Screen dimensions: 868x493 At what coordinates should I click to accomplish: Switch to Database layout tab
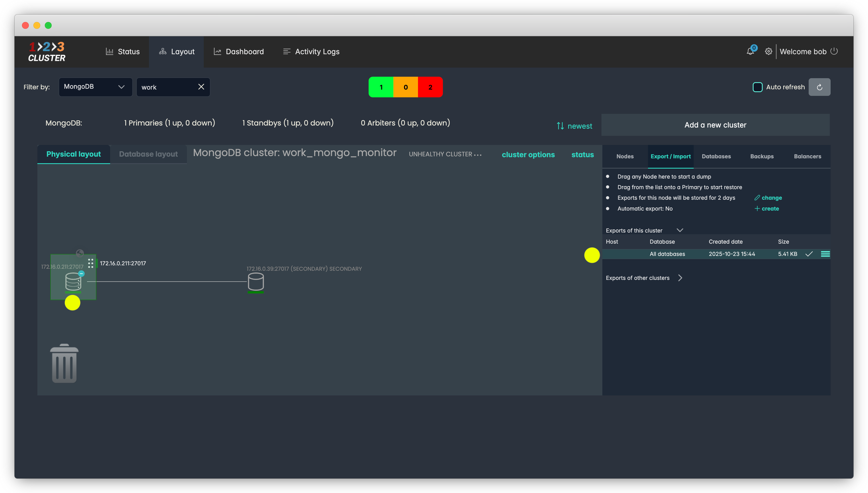point(148,154)
